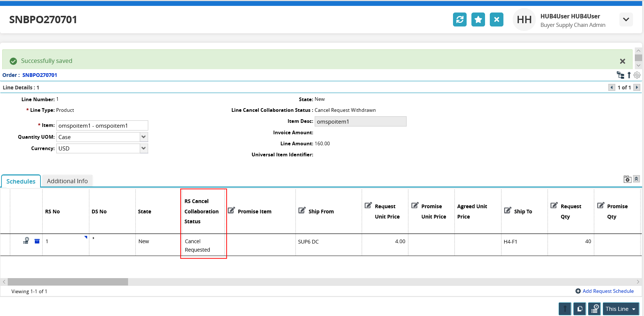Open the gear settings icon in order bar

(637, 75)
